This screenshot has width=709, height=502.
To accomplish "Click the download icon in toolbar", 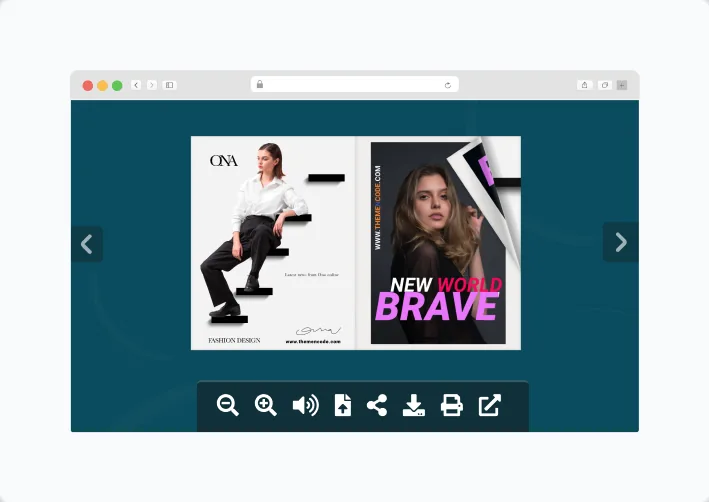I will tap(414, 405).
